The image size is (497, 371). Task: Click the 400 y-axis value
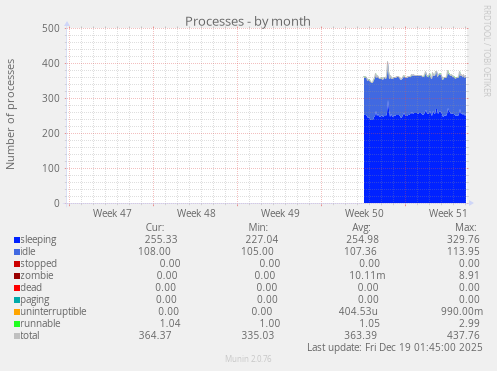coord(51,63)
